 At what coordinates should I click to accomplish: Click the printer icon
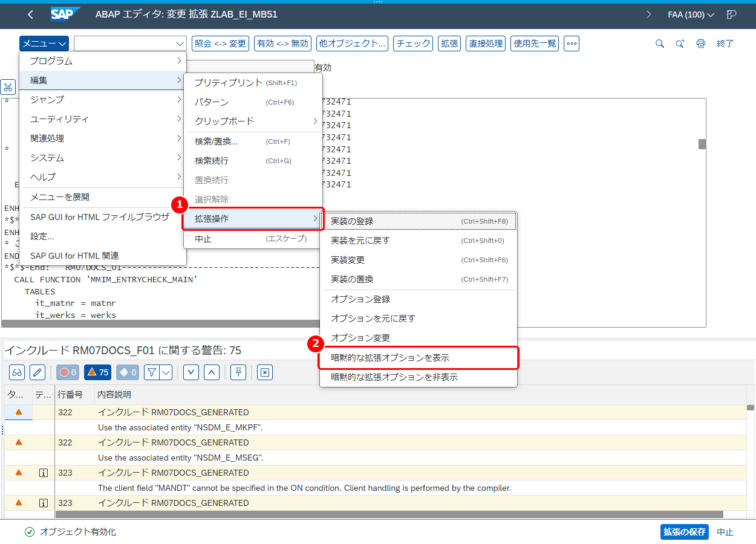click(701, 44)
